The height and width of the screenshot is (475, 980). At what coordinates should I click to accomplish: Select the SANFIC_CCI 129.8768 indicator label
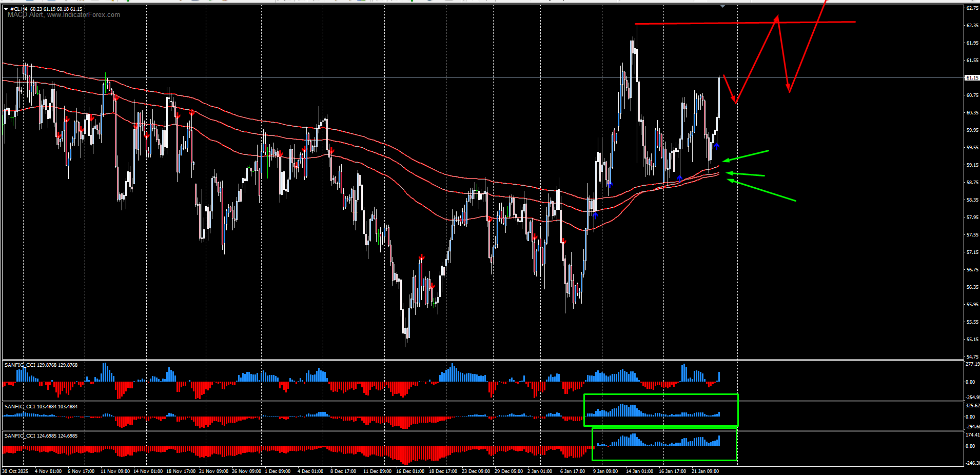coord(41,365)
